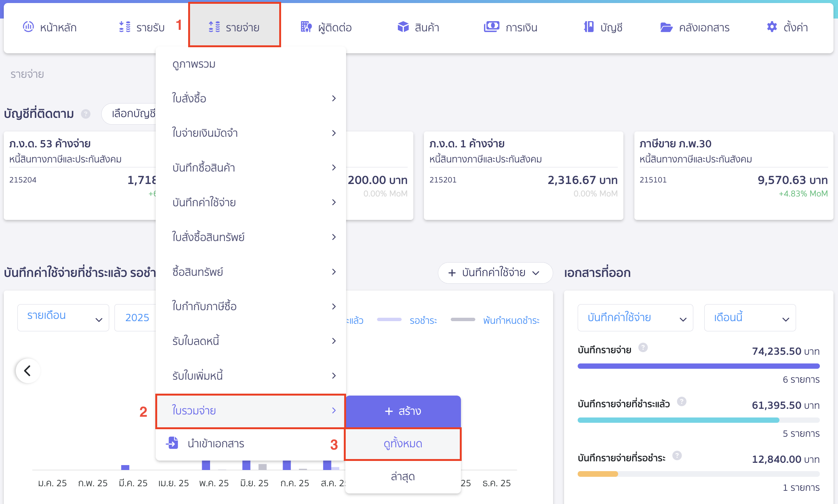The height and width of the screenshot is (504, 838).
Task: Click the ธ.ค. 25 axis label
Action: click(496, 483)
